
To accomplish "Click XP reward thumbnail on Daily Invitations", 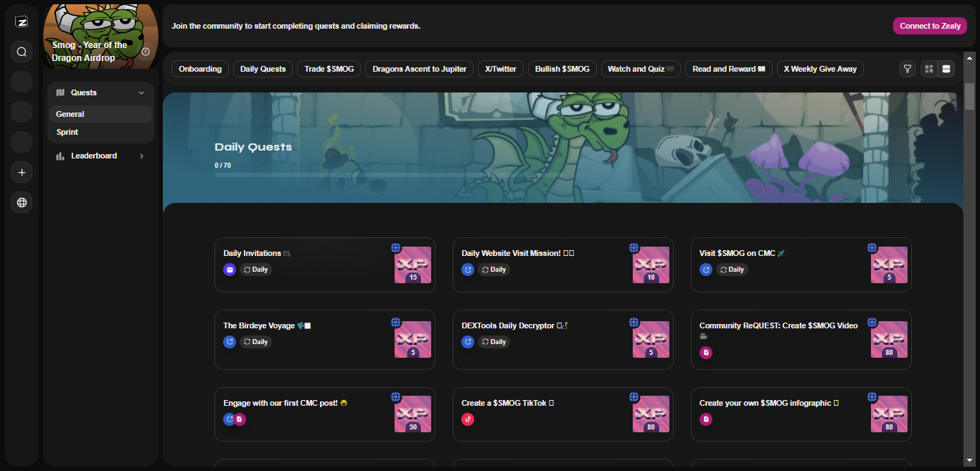I will [413, 265].
